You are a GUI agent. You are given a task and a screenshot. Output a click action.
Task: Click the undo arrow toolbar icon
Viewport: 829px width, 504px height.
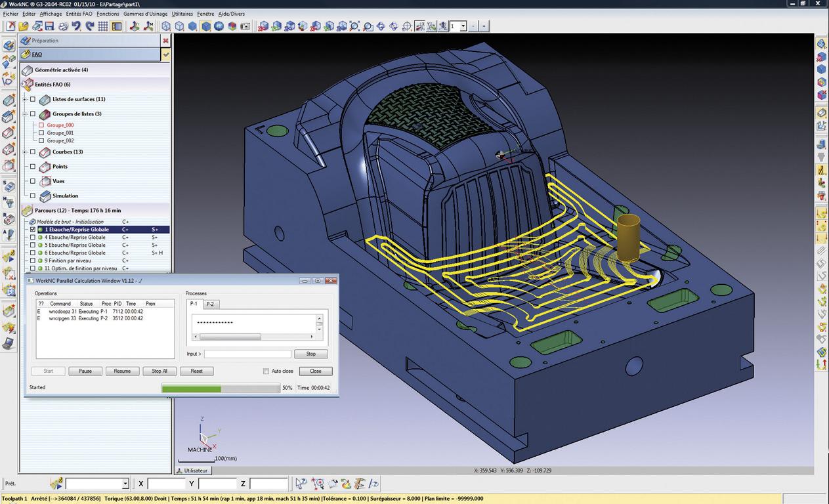click(x=76, y=26)
